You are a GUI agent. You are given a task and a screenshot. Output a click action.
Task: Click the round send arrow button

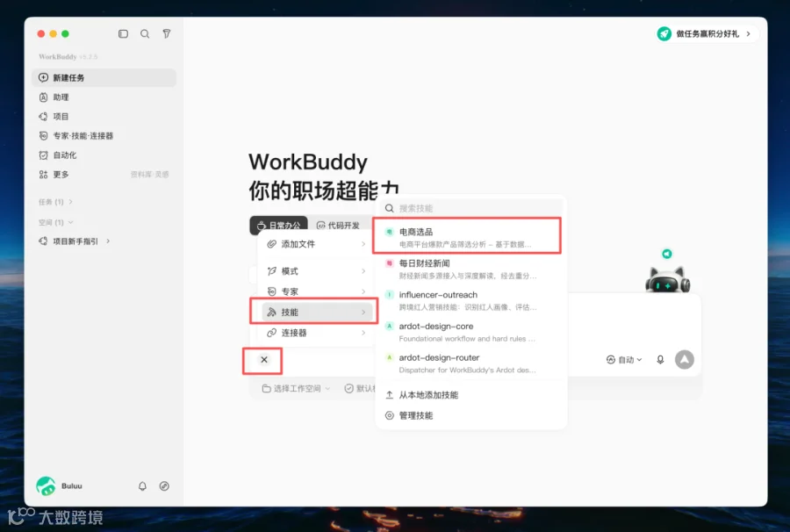pyautogui.click(x=684, y=360)
